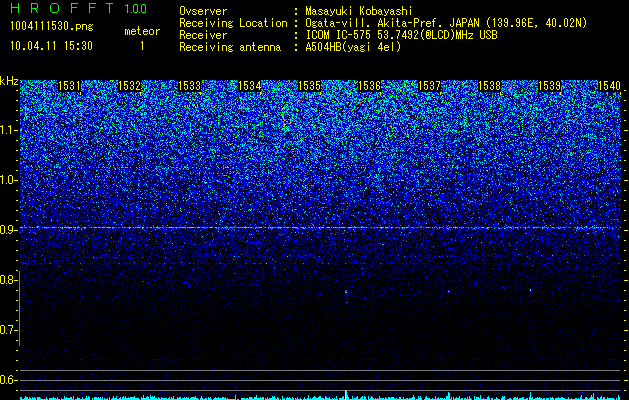Click the 1532 time marker

130,86
